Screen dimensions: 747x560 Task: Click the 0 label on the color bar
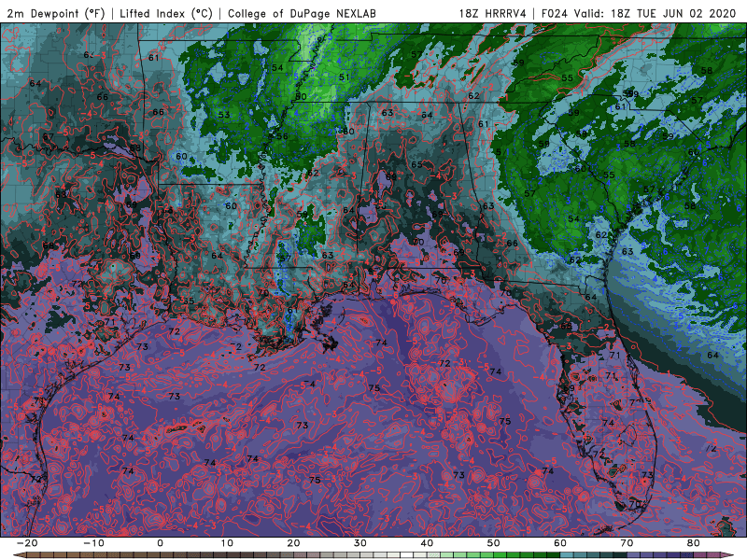click(160, 543)
